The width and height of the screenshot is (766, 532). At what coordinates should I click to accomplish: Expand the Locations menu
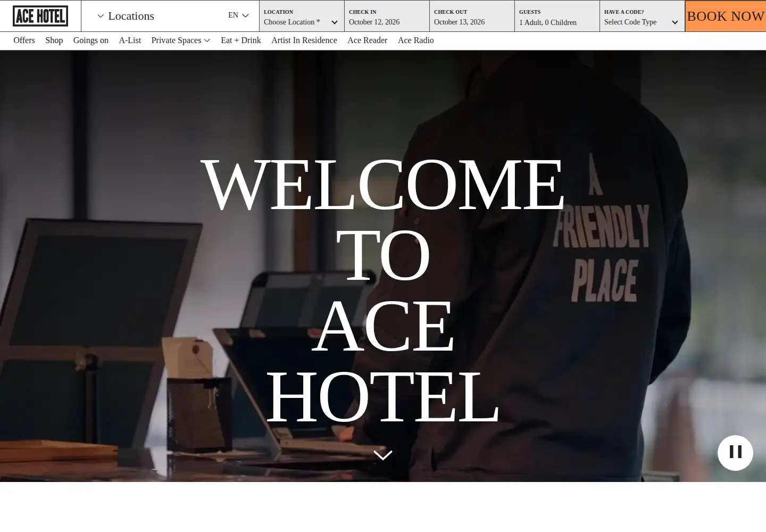pos(126,16)
